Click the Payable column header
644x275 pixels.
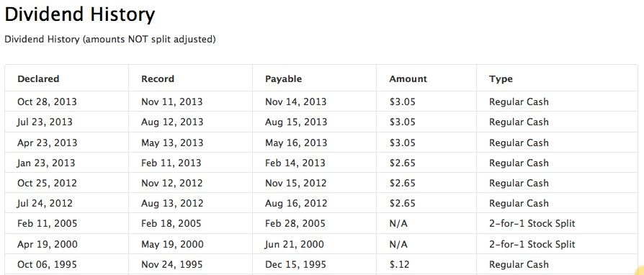(x=283, y=78)
